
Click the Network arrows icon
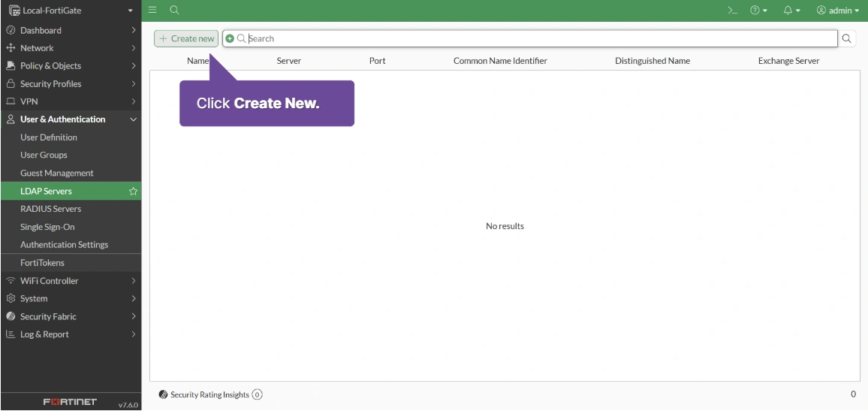tap(11, 48)
